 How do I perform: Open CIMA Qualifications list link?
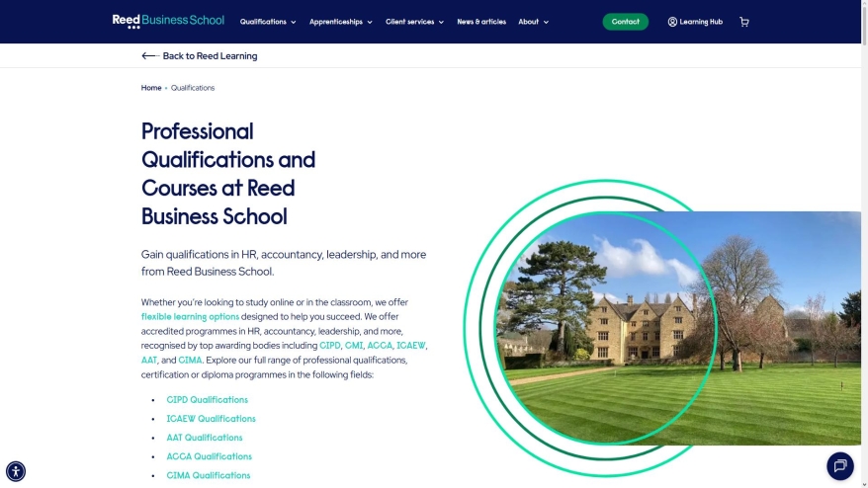pyautogui.click(x=209, y=475)
